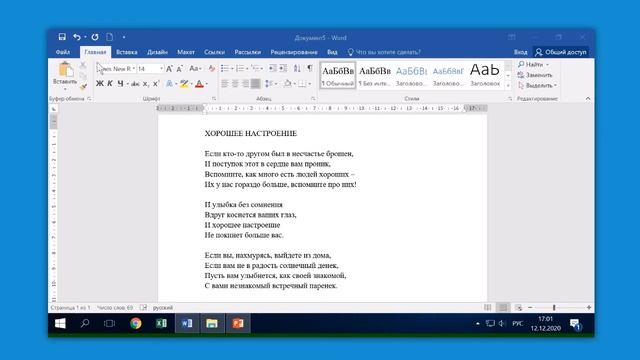The width and height of the screenshot is (640, 360).
Task: Decrease font size with the small A icon
Action: point(180,69)
